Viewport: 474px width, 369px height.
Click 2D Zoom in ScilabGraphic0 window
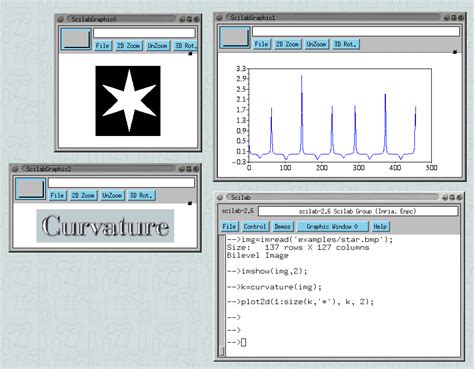128,46
